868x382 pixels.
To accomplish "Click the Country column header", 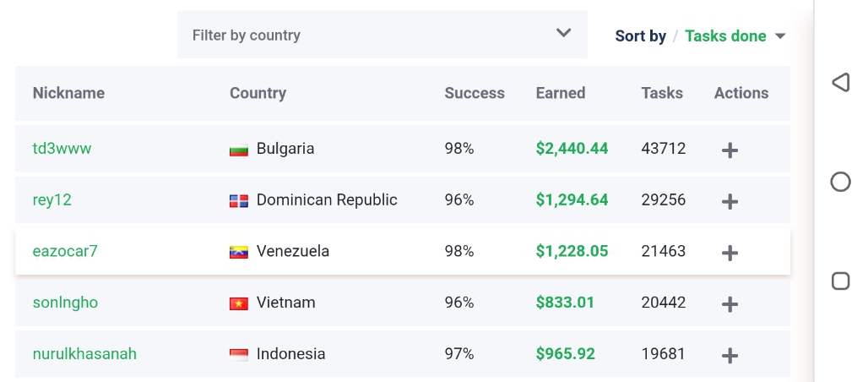I will coord(258,93).
